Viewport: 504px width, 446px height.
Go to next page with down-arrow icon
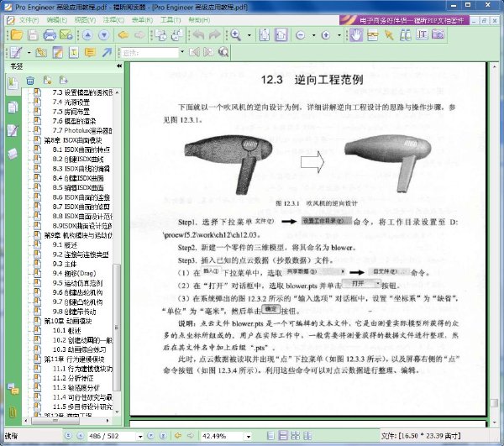(x=104, y=35)
